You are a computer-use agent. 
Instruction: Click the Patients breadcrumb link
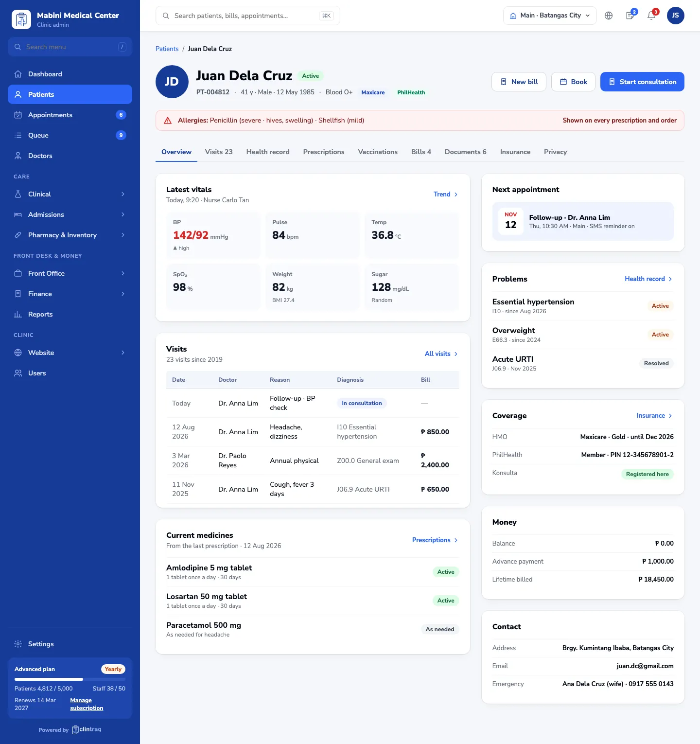point(167,49)
